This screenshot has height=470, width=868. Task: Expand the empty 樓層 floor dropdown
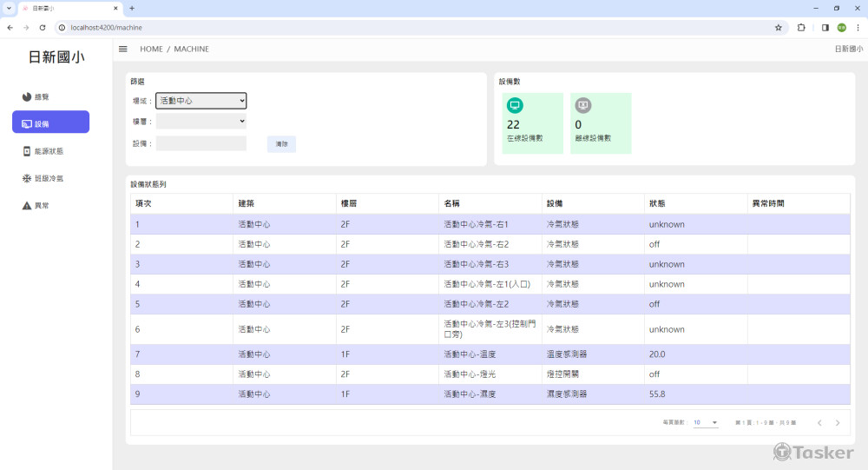(201, 122)
